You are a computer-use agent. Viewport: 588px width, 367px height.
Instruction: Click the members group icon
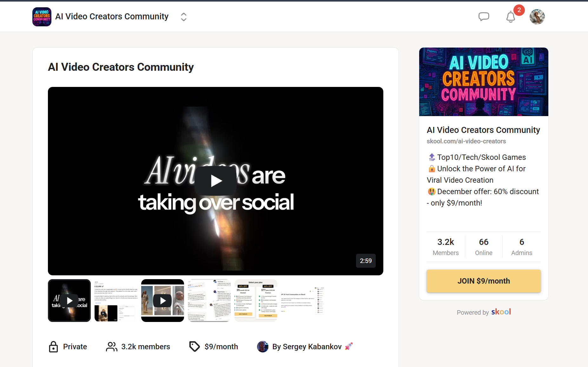[111, 346]
